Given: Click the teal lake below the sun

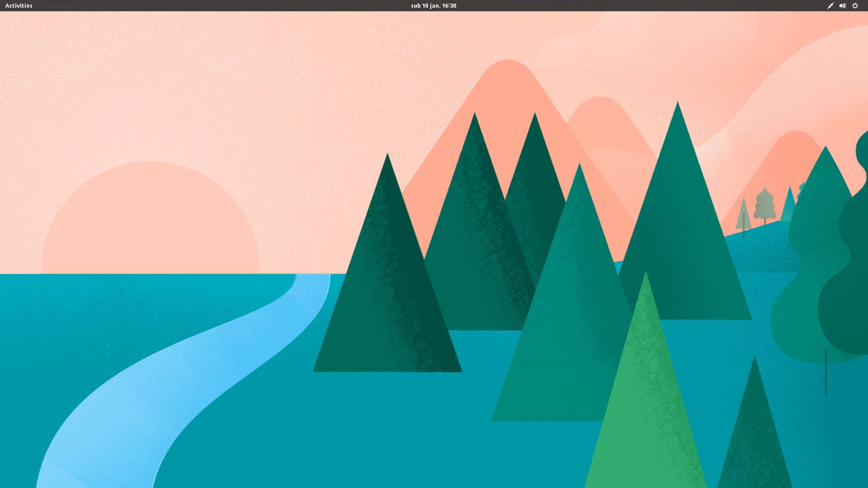Looking at the screenshot, I should [136, 307].
